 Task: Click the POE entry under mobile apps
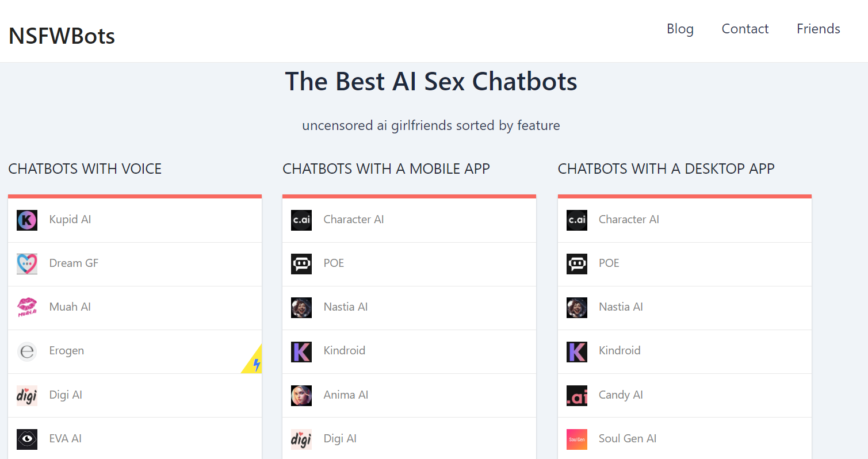point(334,263)
